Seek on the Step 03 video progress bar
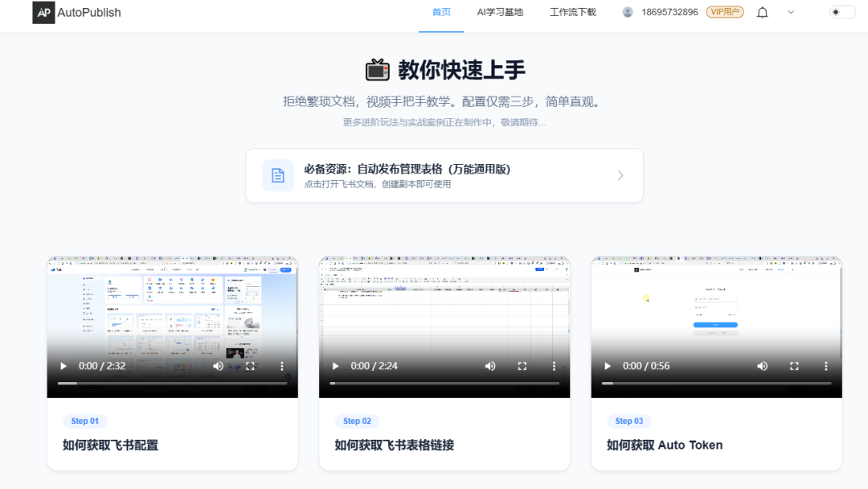This screenshot has height=489, width=868. (717, 383)
